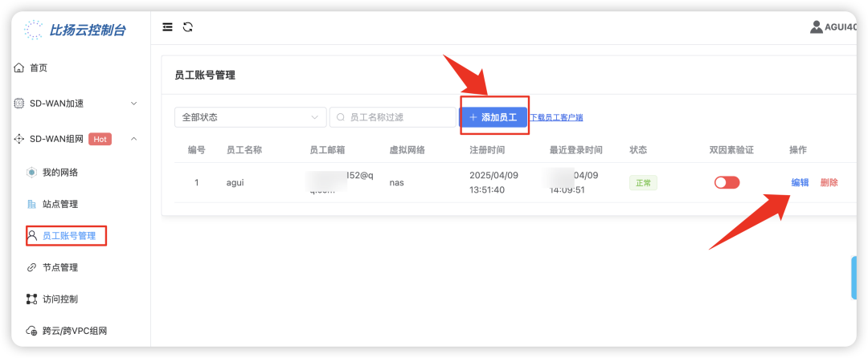Click the 状态 column header
Image resolution: width=868 pixels, height=358 pixels.
[638, 150]
